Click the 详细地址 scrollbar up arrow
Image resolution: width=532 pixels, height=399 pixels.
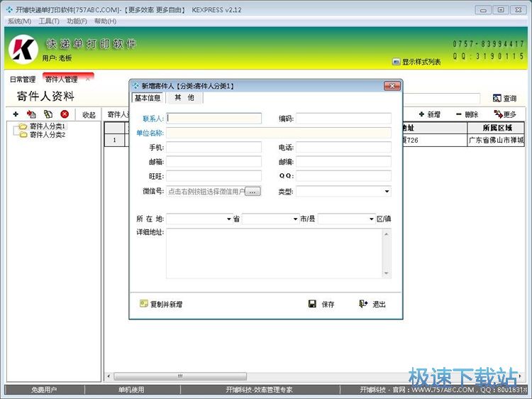click(387, 234)
